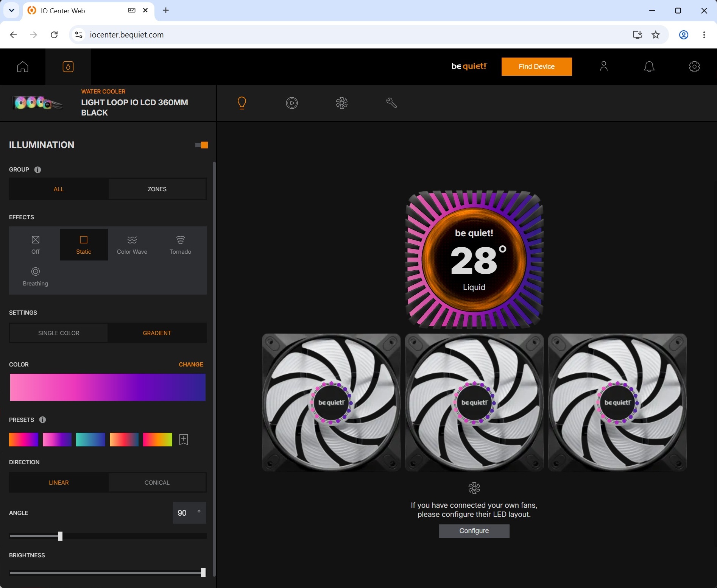This screenshot has height=588, width=717.
Task: View site information for iocenter.bequiet.com
Action: pyautogui.click(x=79, y=35)
